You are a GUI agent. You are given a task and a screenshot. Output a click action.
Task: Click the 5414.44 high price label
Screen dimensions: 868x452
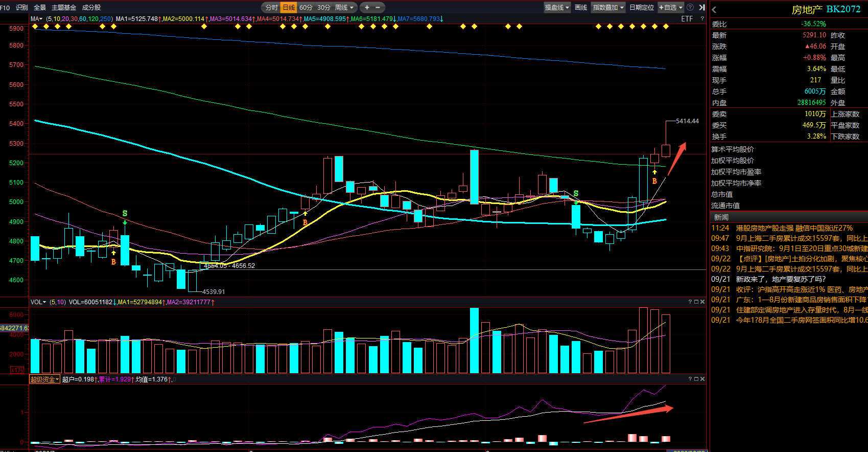687,121
